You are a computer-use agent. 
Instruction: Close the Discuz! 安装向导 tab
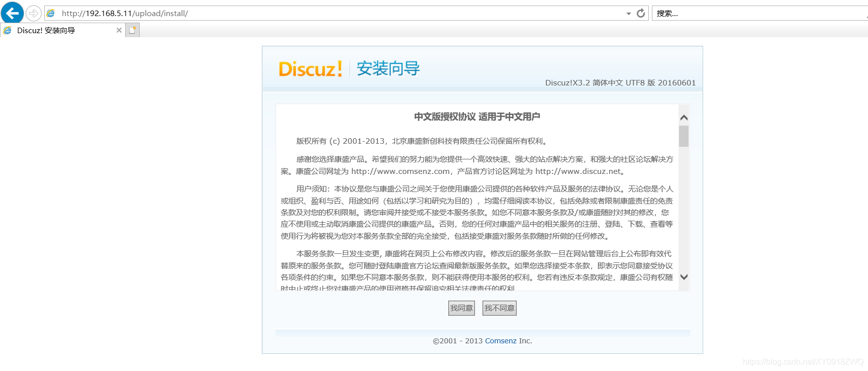pos(119,30)
